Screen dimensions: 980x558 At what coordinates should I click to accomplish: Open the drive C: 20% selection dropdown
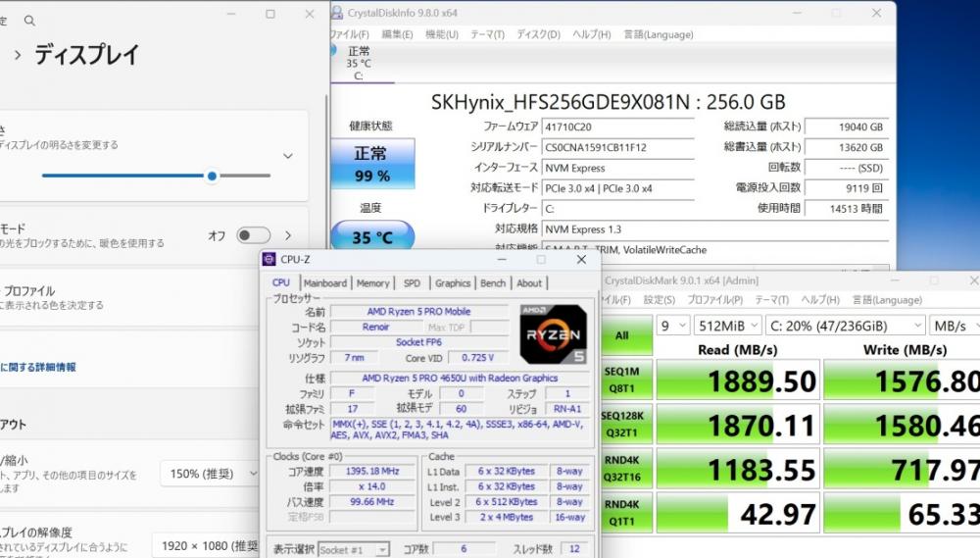pos(846,326)
